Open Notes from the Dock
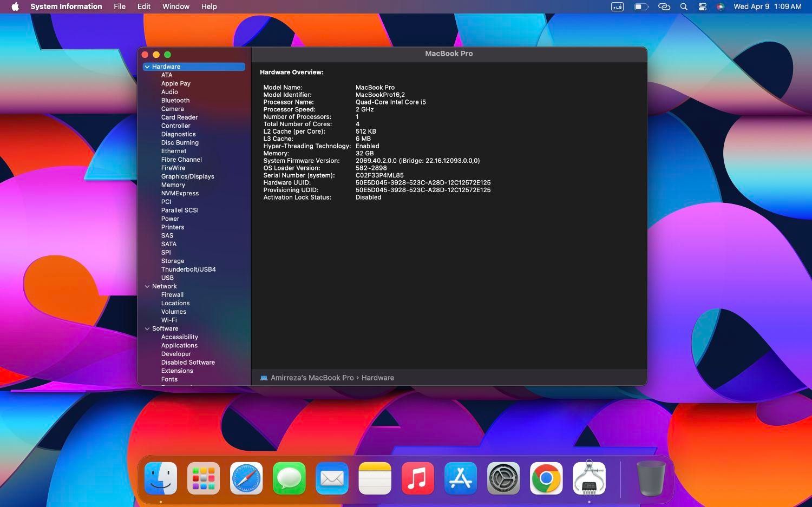This screenshot has height=507, width=812. (375, 478)
